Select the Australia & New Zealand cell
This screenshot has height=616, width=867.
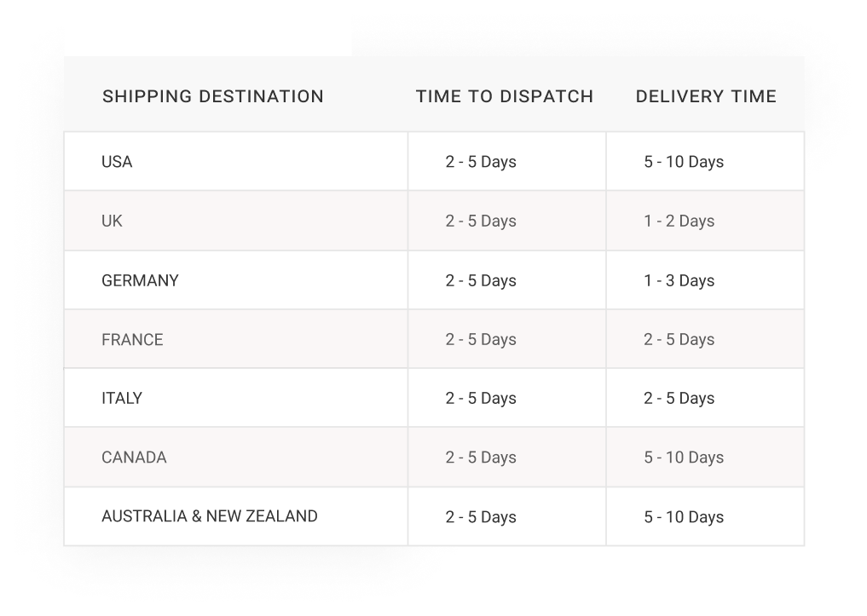(x=210, y=516)
